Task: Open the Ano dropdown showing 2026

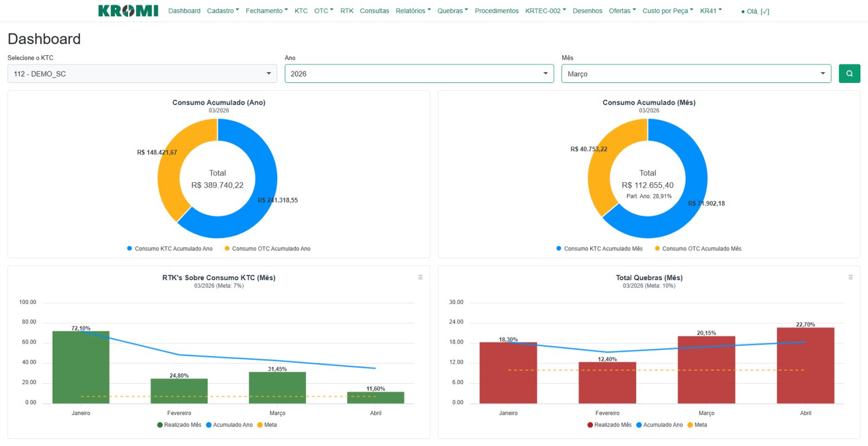Action: [419, 74]
